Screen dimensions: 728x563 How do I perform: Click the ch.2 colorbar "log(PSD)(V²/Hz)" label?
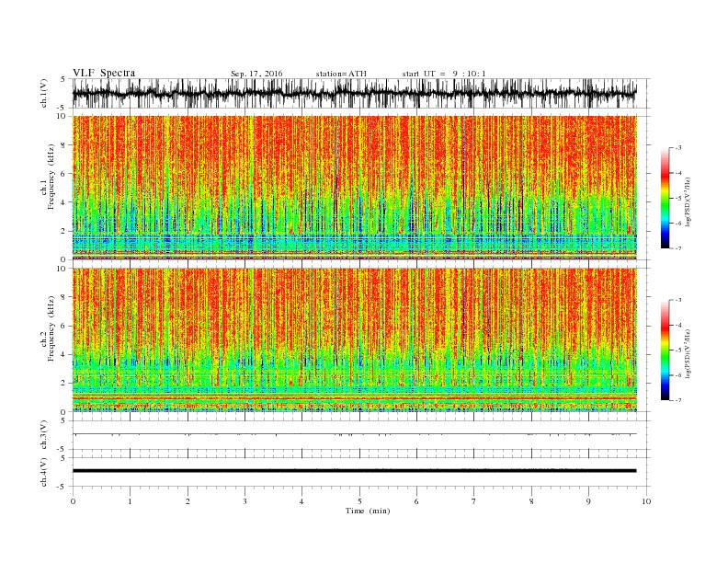point(688,353)
